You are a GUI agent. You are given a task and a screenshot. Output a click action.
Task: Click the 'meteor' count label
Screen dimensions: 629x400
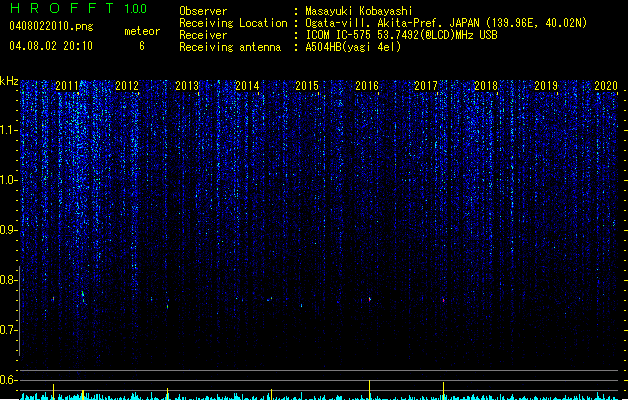142,31
